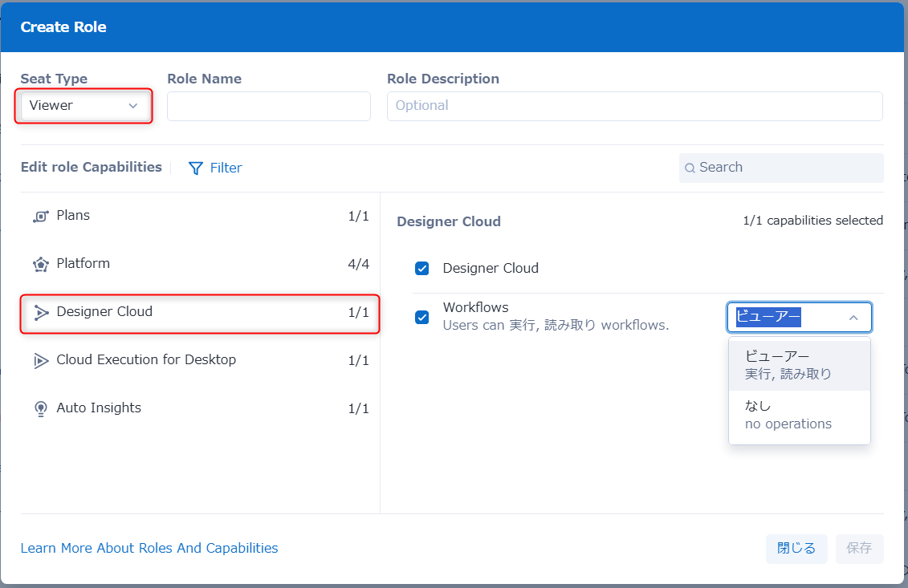Focus the Role Name input field
The height and width of the screenshot is (588, 908).
pyautogui.click(x=269, y=106)
